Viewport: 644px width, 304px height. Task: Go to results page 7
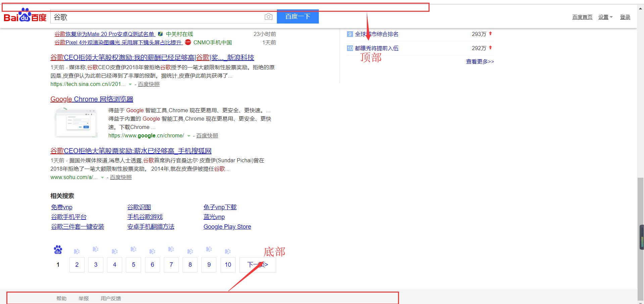[x=171, y=265]
